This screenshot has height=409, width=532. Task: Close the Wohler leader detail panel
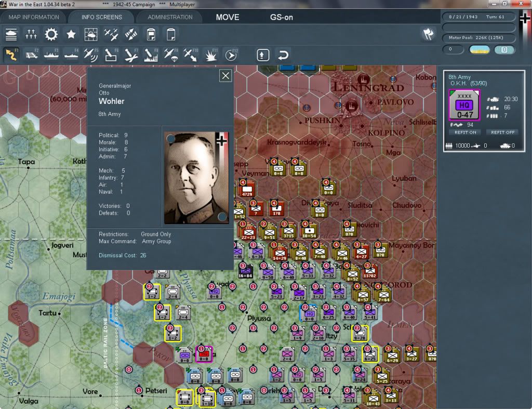tap(225, 75)
